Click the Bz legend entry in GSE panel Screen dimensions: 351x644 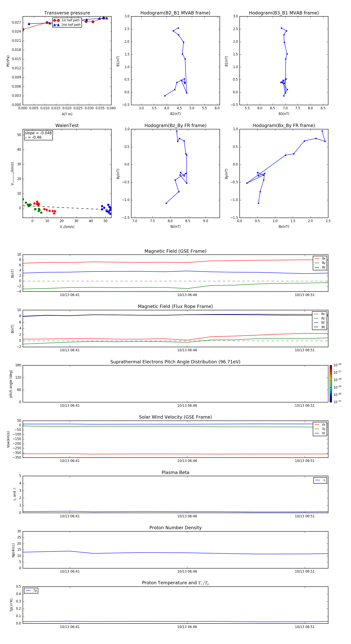[320, 267]
